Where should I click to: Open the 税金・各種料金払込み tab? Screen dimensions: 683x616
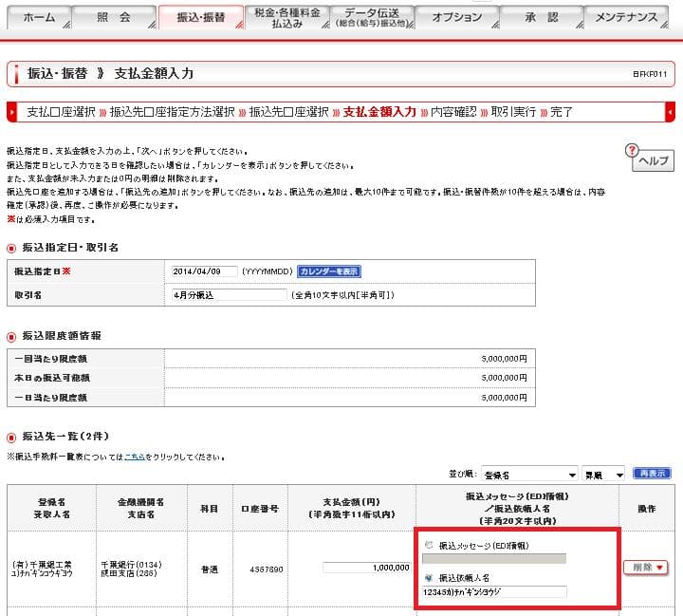(x=286, y=18)
